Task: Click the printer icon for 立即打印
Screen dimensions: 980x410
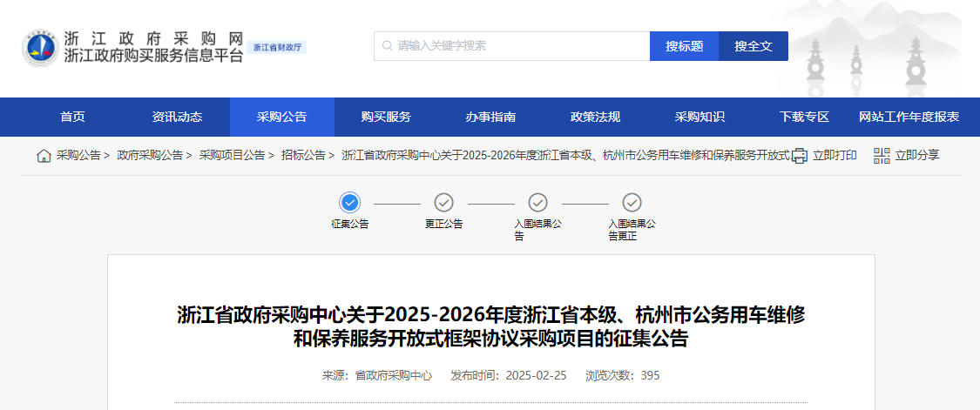Action: point(800,156)
